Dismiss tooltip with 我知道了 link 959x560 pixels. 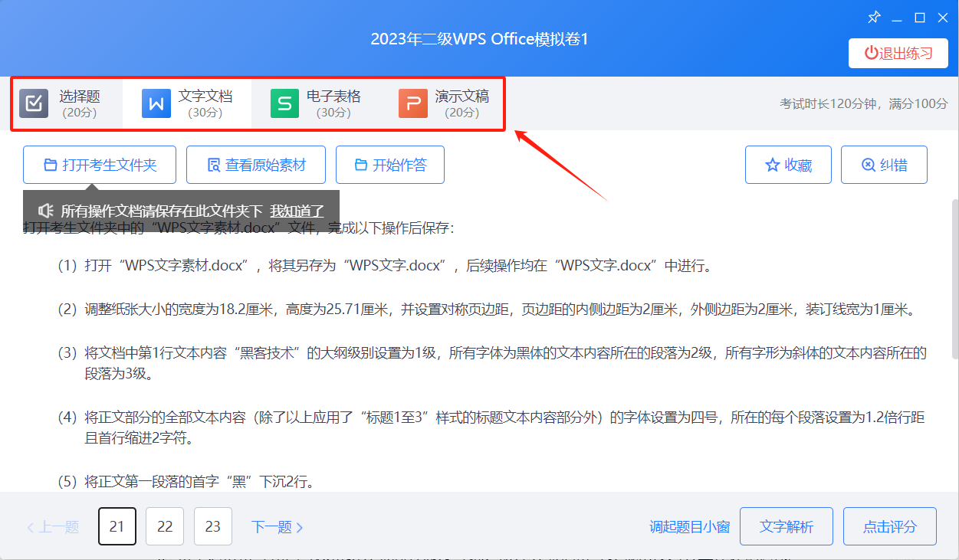[x=297, y=211]
